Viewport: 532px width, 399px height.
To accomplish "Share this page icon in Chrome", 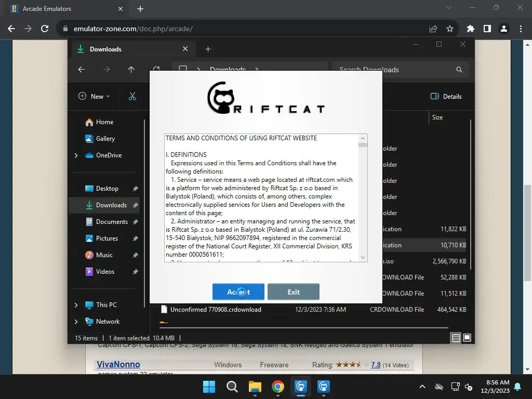I will point(433,29).
